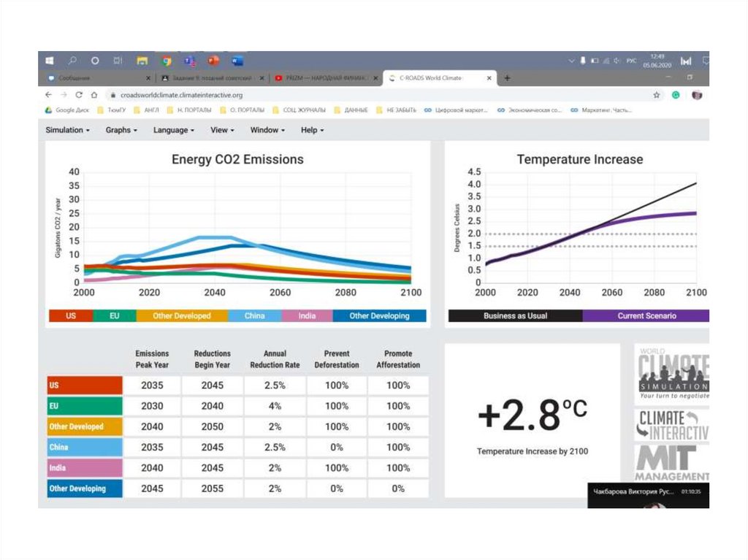
Task: Open PowerPoint from the taskbar
Action: (213, 61)
